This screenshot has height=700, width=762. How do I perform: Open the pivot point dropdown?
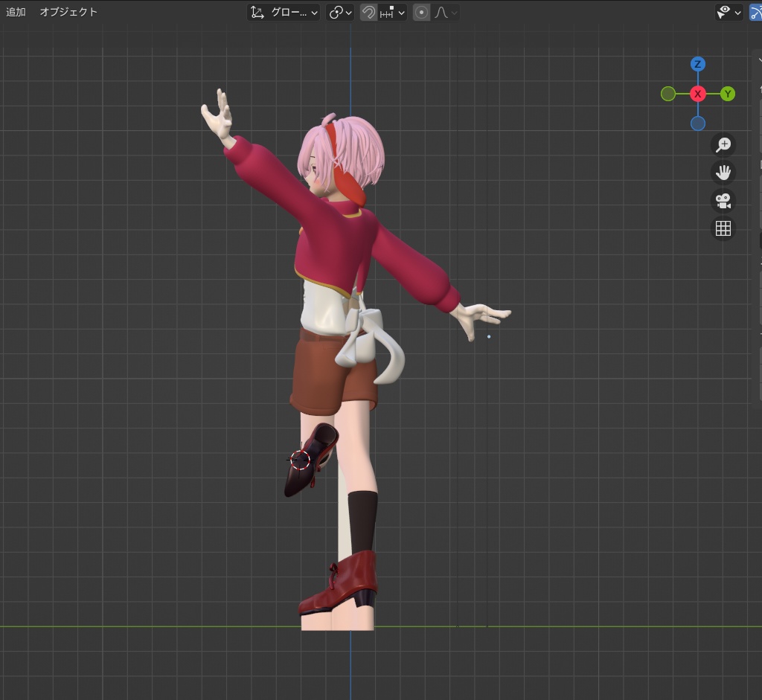tap(340, 13)
